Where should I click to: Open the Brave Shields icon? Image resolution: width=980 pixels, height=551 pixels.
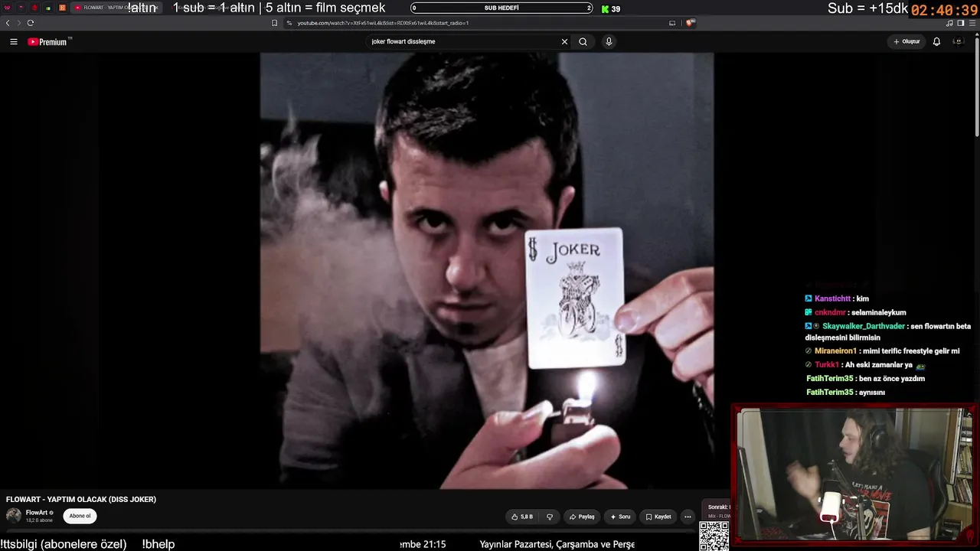coord(690,23)
